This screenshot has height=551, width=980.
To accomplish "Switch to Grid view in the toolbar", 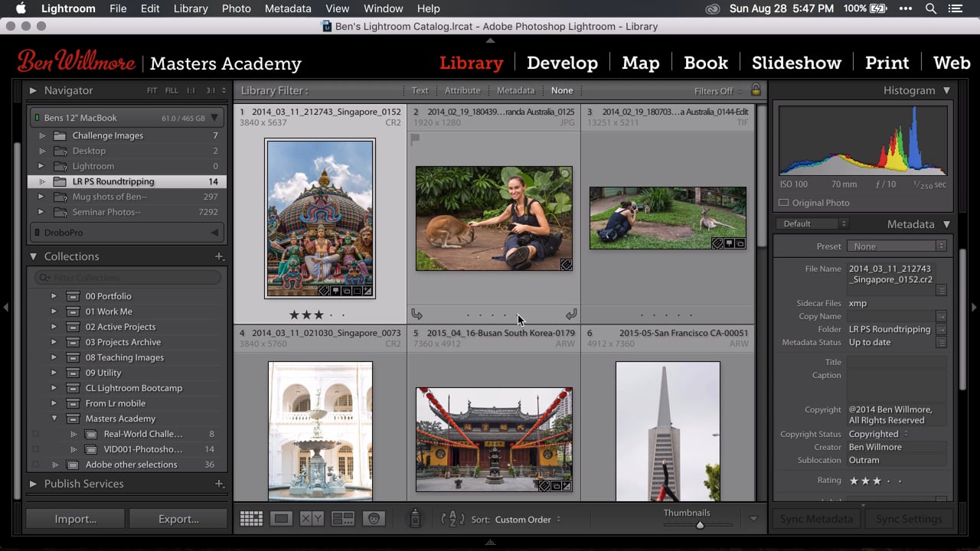I will [251, 519].
